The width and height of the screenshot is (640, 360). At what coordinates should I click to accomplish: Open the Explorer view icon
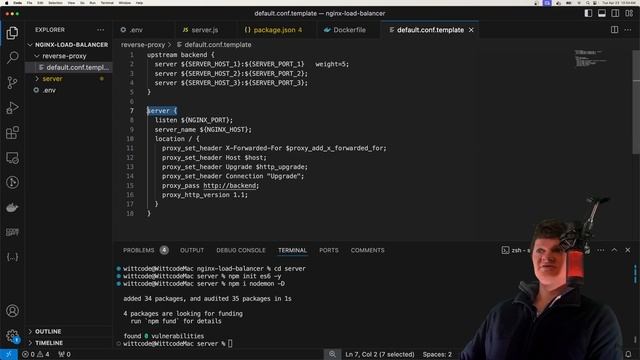pyautogui.click(x=12, y=33)
